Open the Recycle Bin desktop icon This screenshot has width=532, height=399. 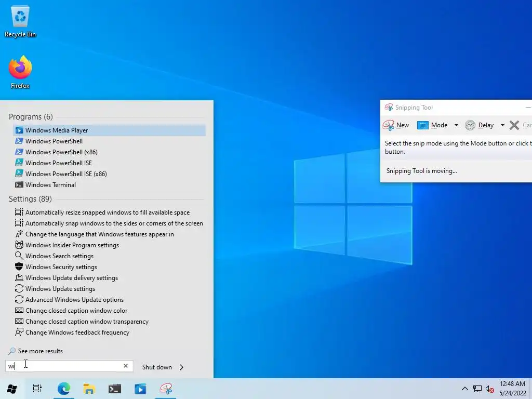20,21
